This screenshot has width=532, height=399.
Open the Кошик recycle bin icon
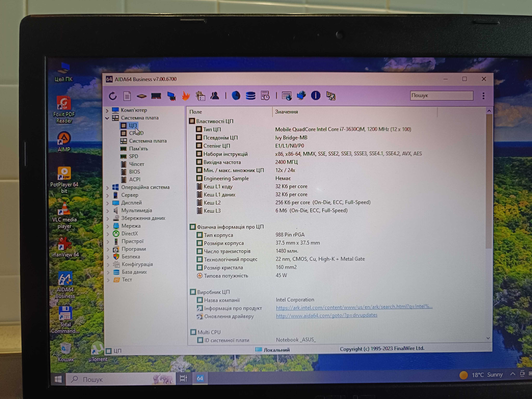(66, 352)
